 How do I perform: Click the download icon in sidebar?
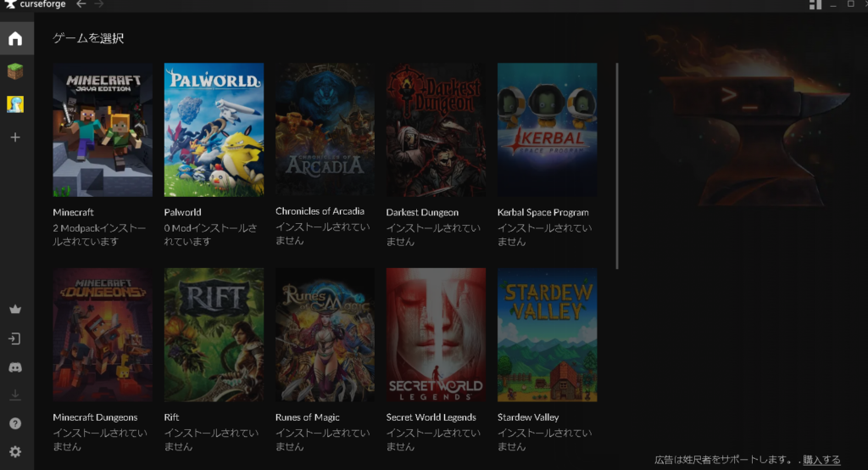click(x=15, y=395)
